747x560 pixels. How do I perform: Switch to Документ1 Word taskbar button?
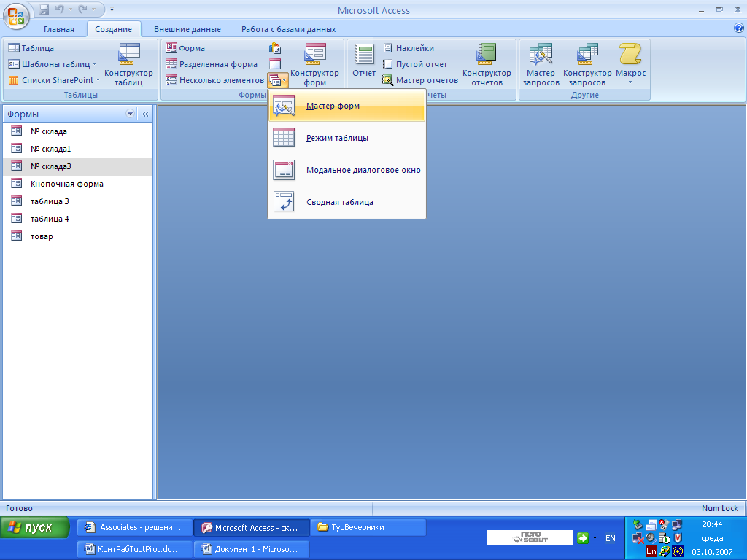252,549
